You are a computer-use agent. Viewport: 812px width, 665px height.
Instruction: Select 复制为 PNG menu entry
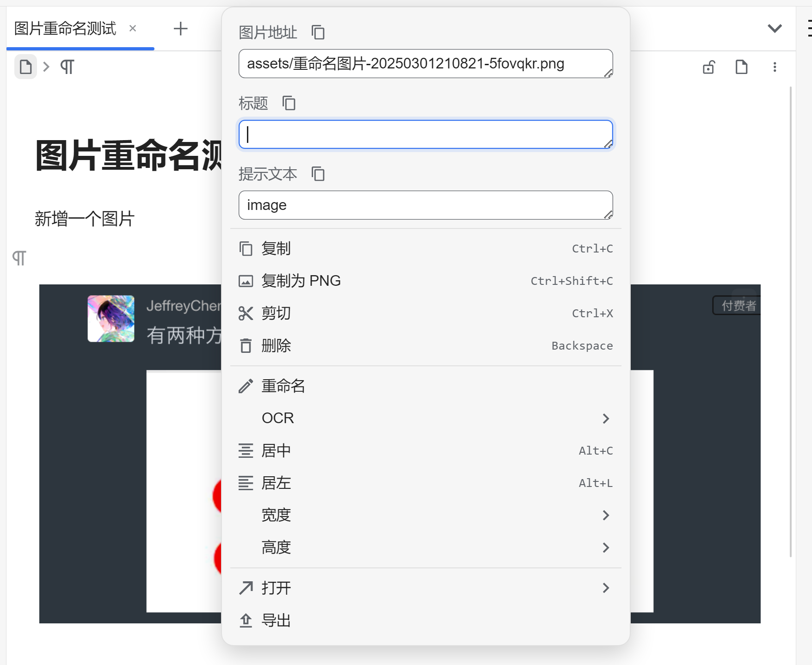(425, 281)
